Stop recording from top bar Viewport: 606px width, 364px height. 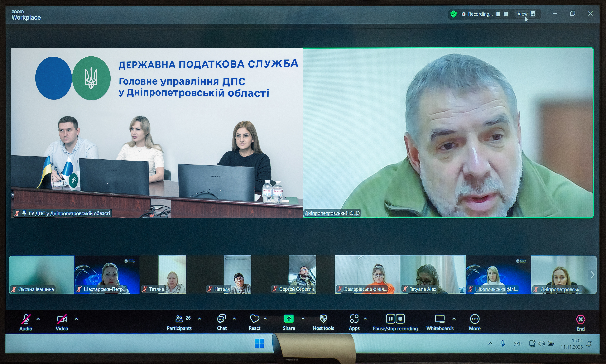click(x=506, y=14)
